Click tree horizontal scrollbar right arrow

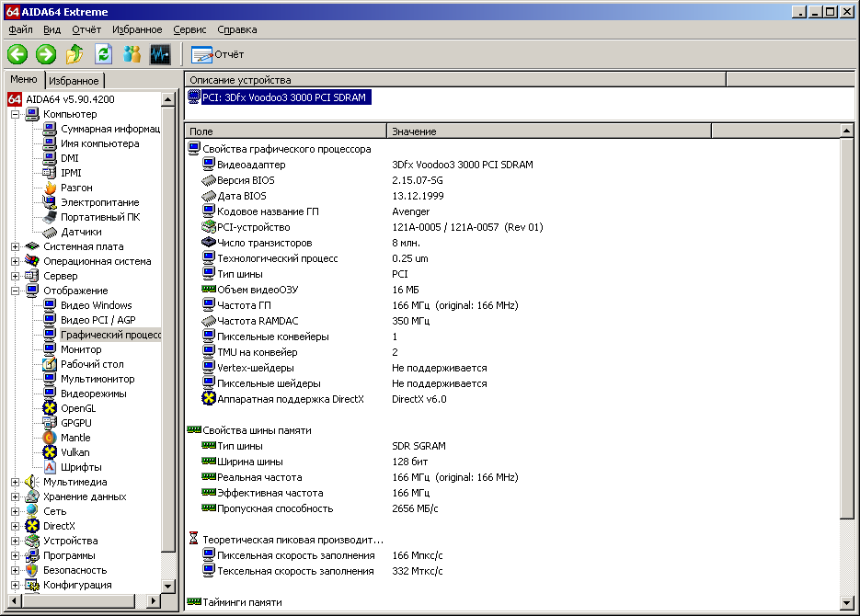pyautogui.click(x=154, y=601)
